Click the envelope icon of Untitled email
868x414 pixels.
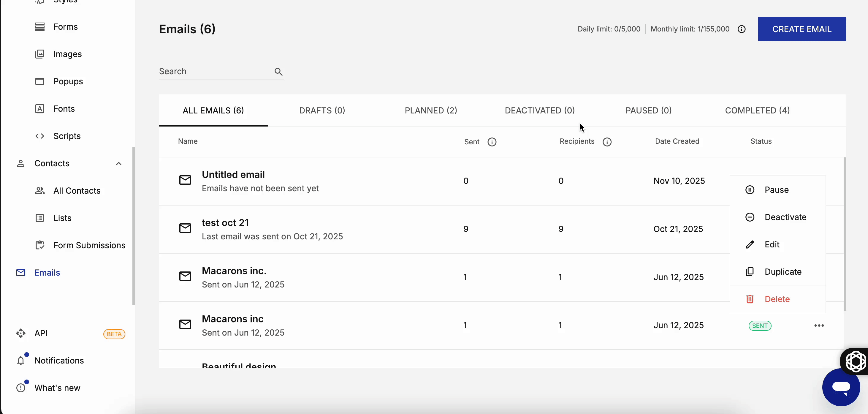coord(185,180)
